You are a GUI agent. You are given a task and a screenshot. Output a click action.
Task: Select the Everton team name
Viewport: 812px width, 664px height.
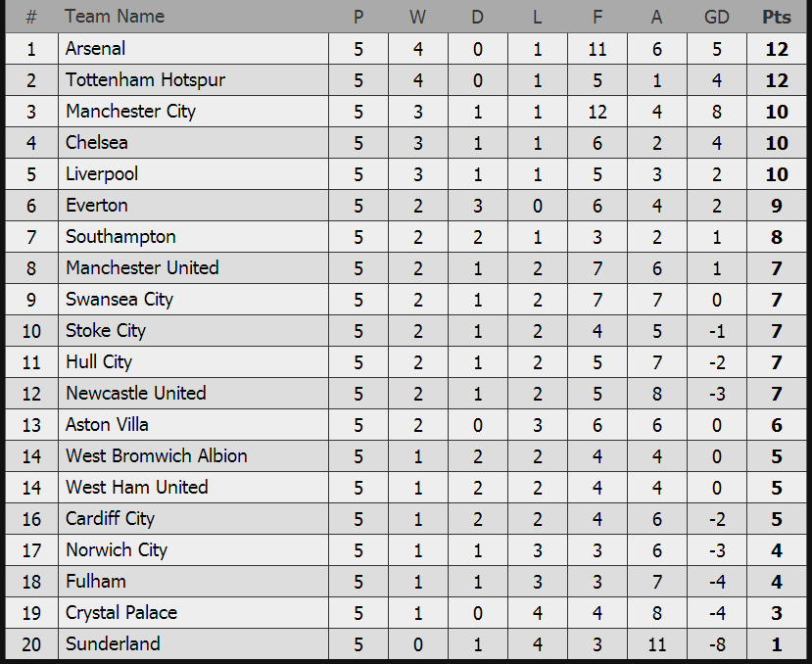tap(97, 206)
